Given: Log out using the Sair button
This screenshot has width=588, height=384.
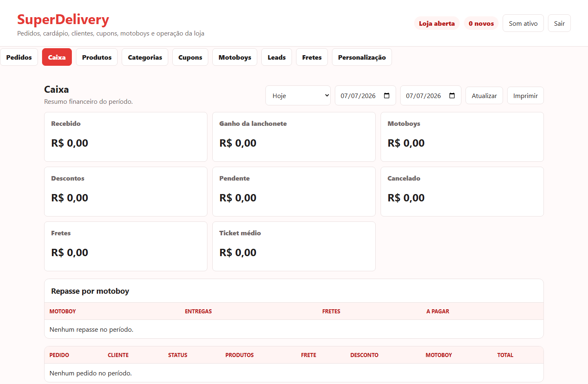Looking at the screenshot, I should click(x=559, y=23).
